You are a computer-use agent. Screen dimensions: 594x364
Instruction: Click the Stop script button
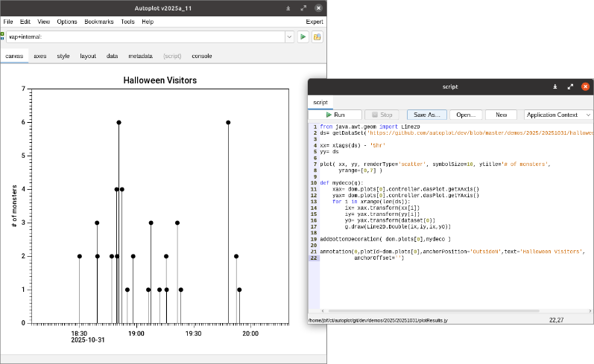[382, 115]
